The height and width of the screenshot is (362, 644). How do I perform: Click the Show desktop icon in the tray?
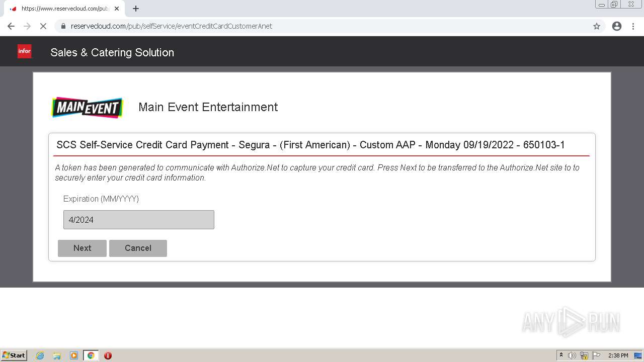(638, 355)
